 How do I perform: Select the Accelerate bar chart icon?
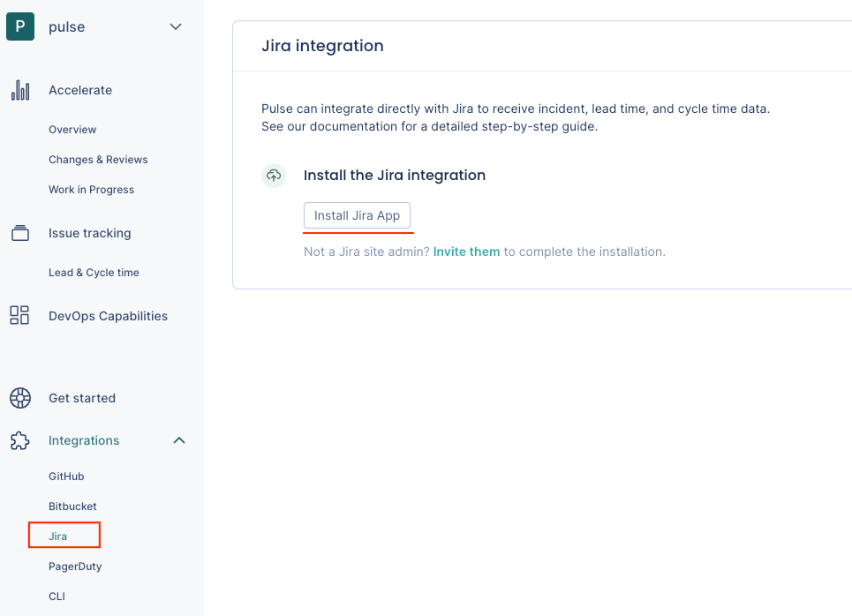click(19, 89)
